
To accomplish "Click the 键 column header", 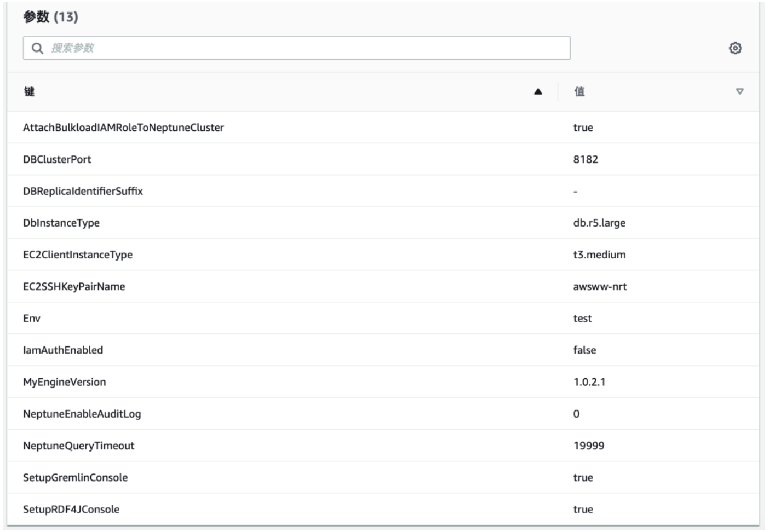I will point(29,91).
